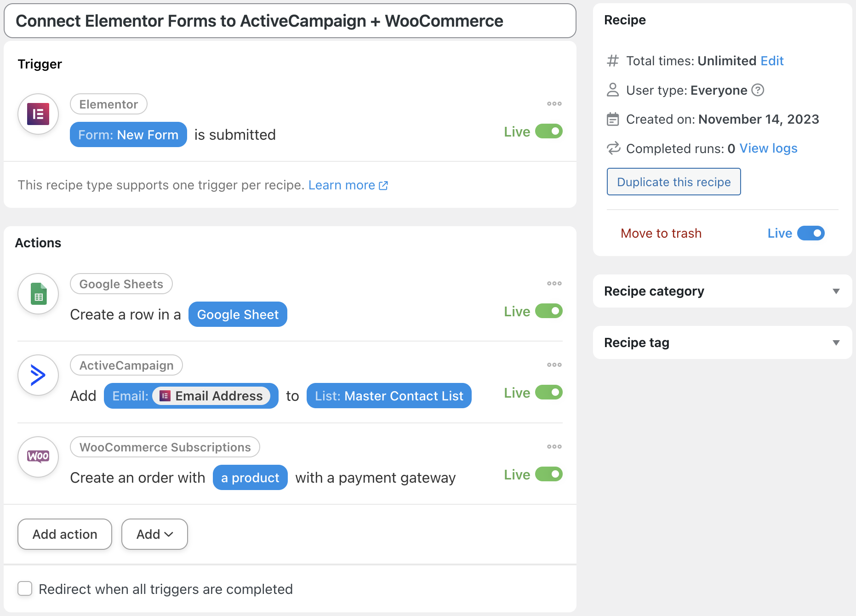Click the a product token
The width and height of the screenshot is (856, 616).
click(250, 478)
